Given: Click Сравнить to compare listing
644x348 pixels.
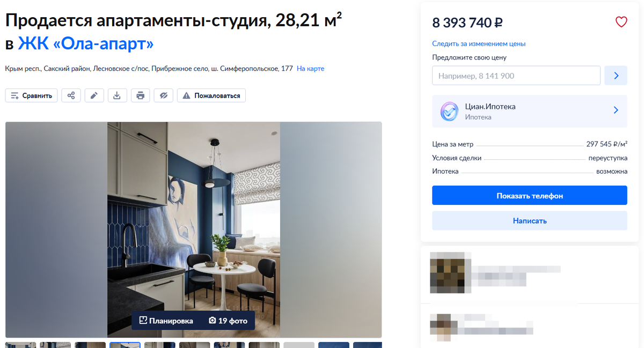Looking at the screenshot, I should pyautogui.click(x=31, y=95).
